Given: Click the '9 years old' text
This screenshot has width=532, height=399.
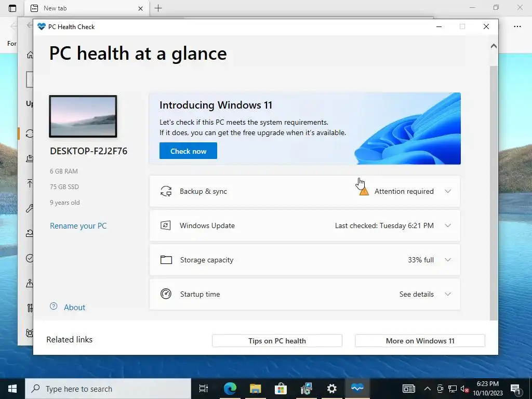Looking at the screenshot, I should [x=65, y=203].
